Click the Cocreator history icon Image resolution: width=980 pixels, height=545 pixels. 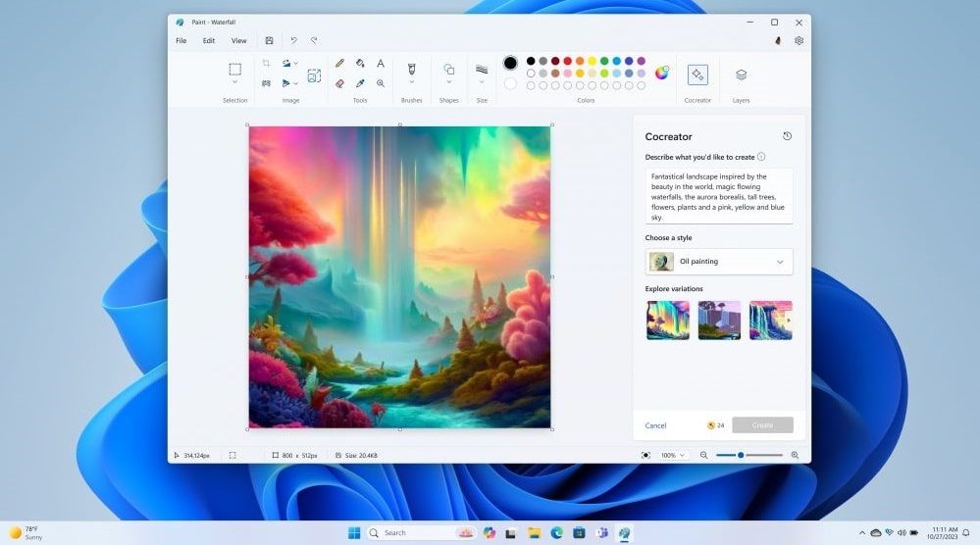point(787,136)
